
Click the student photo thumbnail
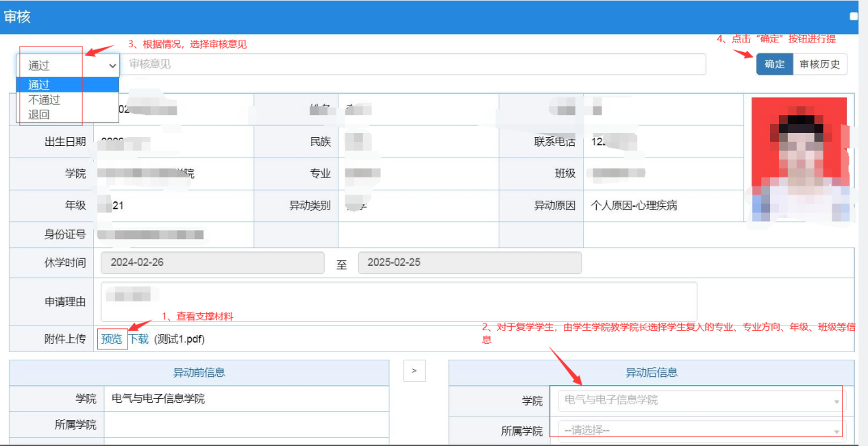click(799, 159)
